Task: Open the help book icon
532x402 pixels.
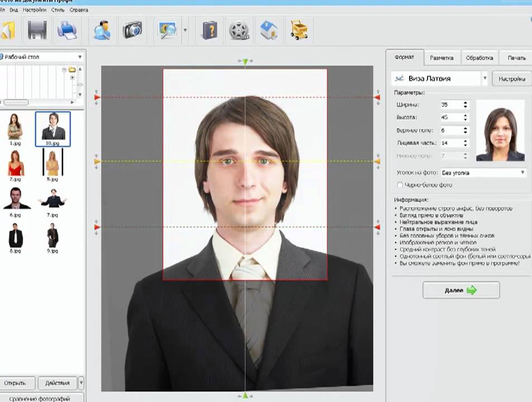Action: pos(210,30)
